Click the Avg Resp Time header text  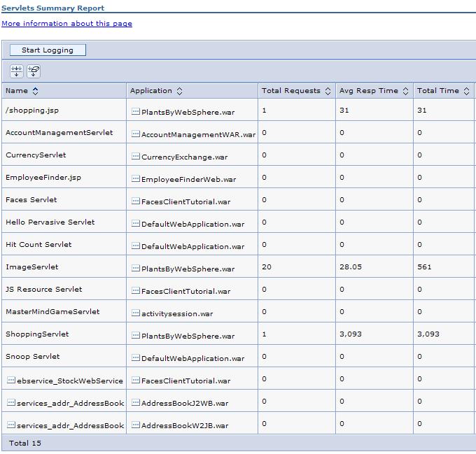pos(369,91)
